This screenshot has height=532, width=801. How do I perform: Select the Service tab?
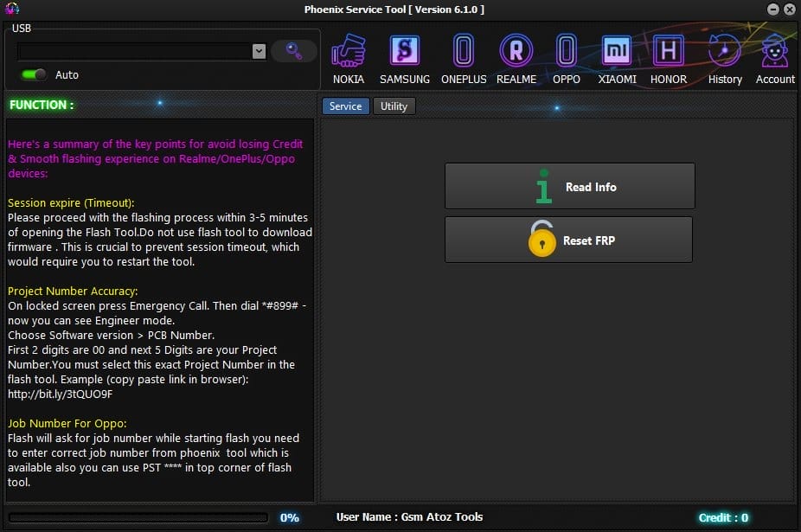click(345, 106)
